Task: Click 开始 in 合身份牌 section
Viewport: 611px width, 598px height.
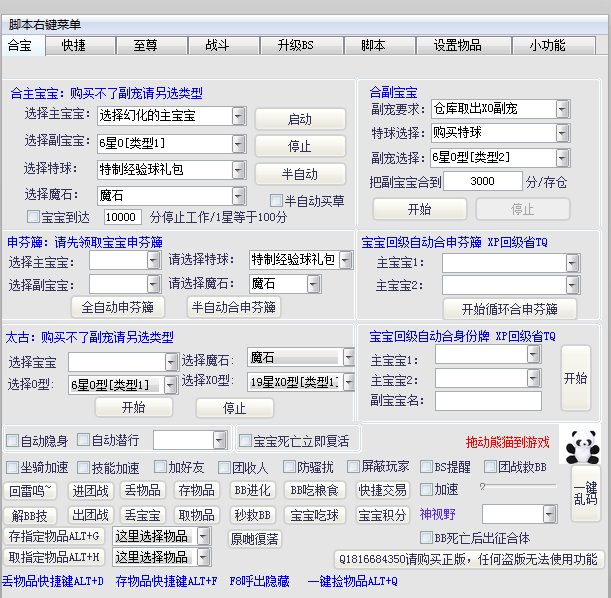Action: [x=576, y=378]
